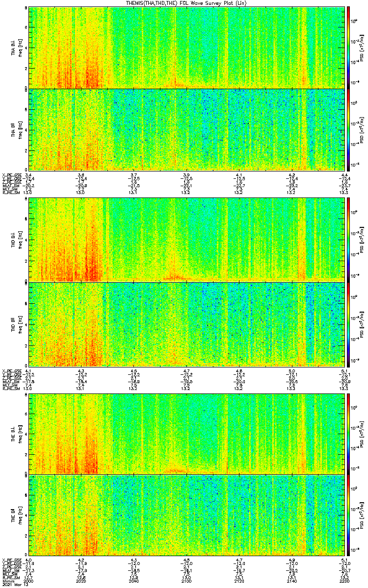The width and height of the screenshot is (368, 588).
Task: Click the PSD units label beside THA B-perpendicular colorbar
Action: click(x=362, y=48)
